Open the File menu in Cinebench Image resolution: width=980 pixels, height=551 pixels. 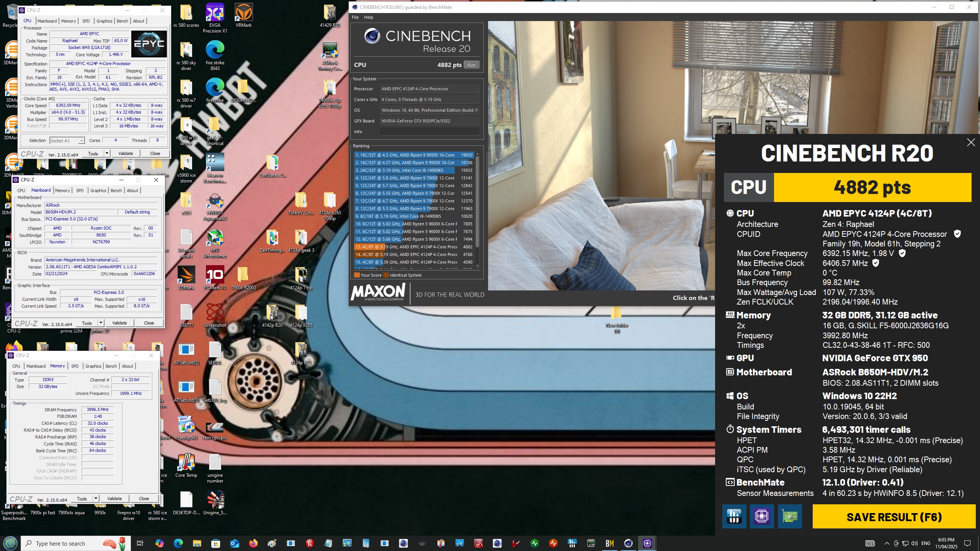pos(355,17)
